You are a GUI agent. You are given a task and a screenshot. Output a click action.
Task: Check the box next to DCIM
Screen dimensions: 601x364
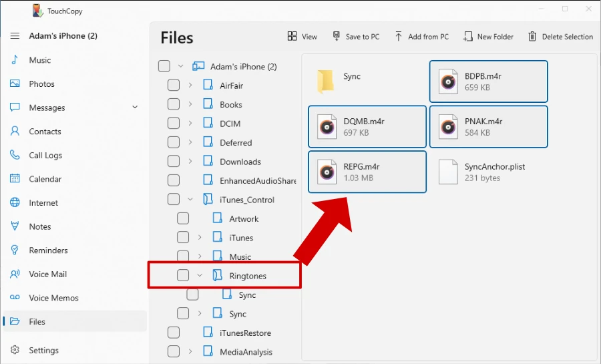click(173, 123)
